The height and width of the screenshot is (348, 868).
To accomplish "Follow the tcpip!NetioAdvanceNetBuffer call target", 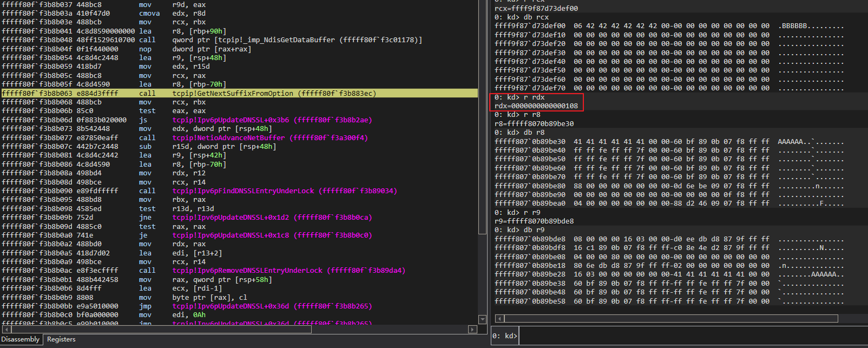I will [270, 137].
